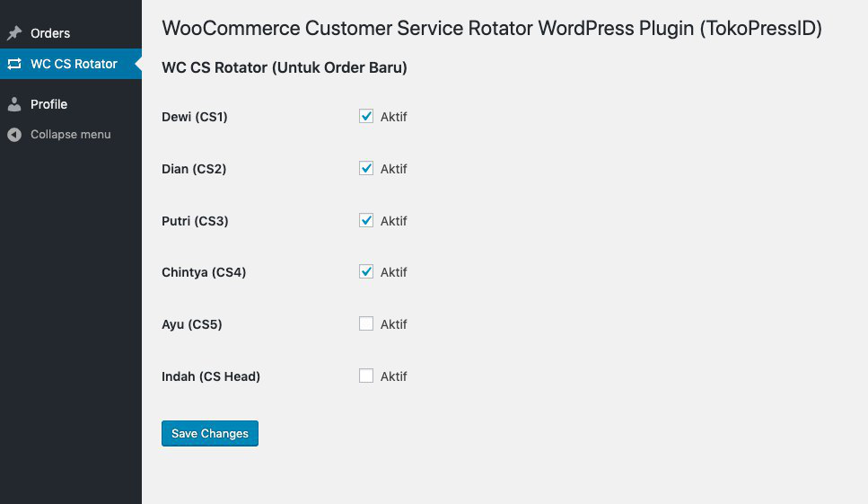Click the Aktif label beside Chintya (CS4)
The height and width of the screenshot is (504, 868).
(393, 272)
